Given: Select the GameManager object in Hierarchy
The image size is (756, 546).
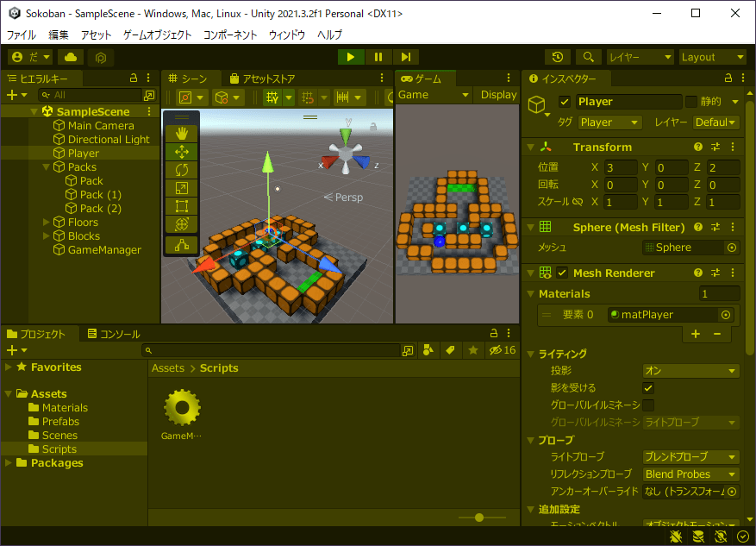Looking at the screenshot, I should pos(104,250).
